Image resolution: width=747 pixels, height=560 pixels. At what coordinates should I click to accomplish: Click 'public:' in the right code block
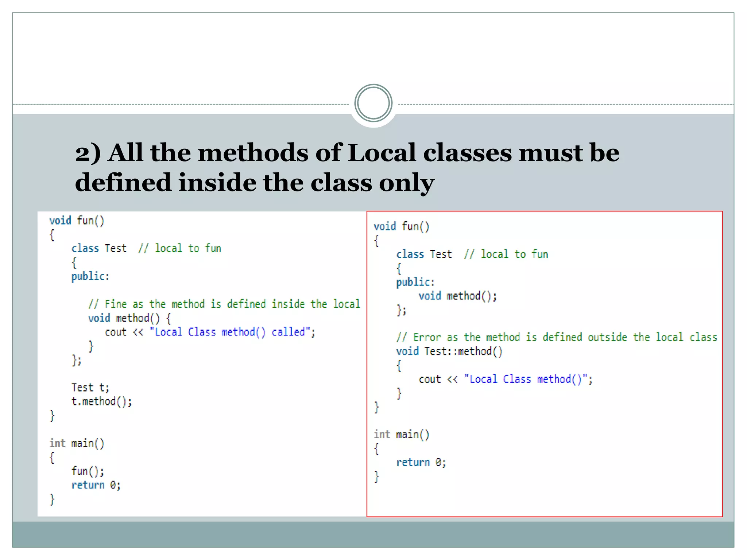(415, 282)
